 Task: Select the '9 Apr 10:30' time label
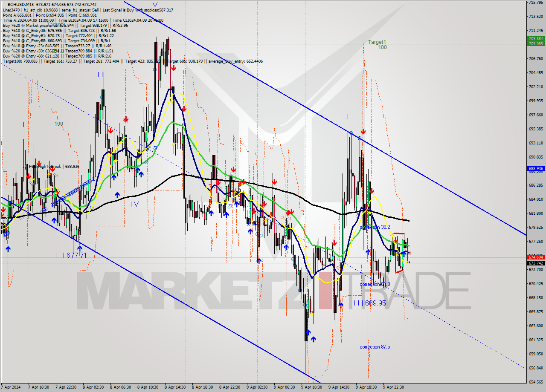coord(312,387)
